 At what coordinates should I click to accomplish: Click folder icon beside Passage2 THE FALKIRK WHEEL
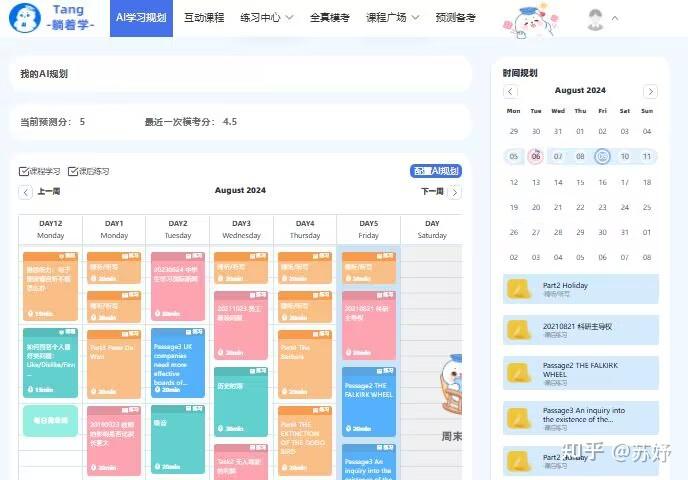[519, 373]
